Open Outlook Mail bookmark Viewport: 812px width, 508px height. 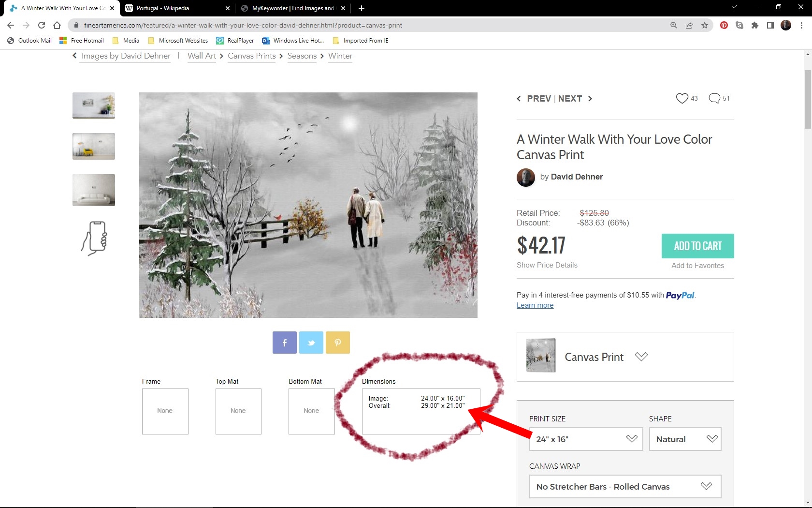coord(29,41)
